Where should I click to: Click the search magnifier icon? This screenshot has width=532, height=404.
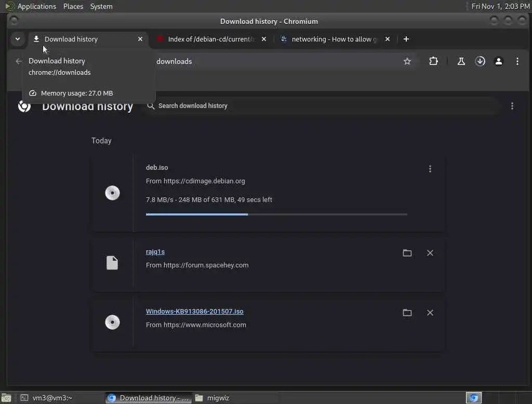[x=151, y=106]
